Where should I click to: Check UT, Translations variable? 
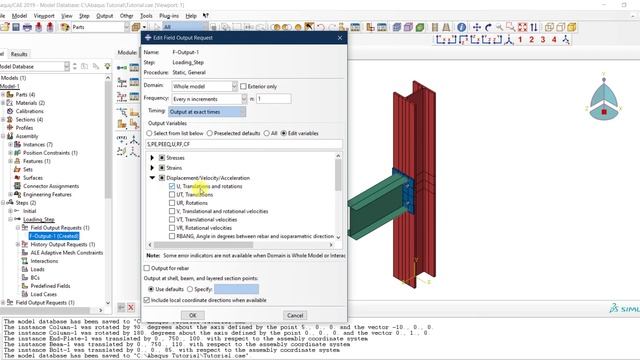click(x=172, y=194)
